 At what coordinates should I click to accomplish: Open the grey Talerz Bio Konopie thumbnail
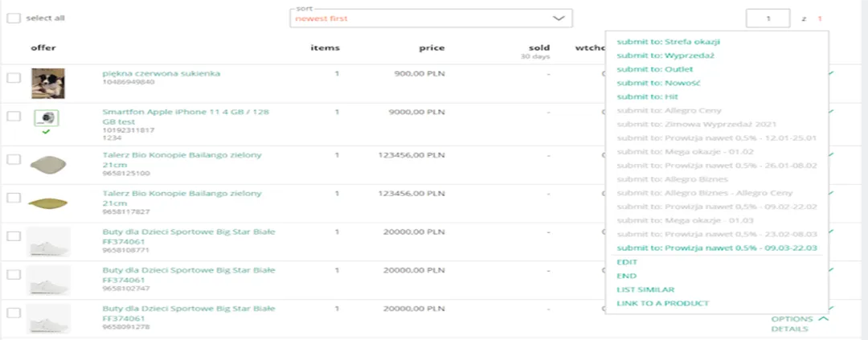tap(47, 163)
